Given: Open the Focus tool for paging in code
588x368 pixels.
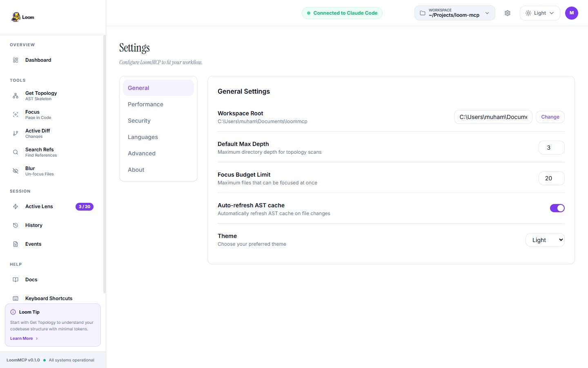Looking at the screenshot, I should pos(37,114).
